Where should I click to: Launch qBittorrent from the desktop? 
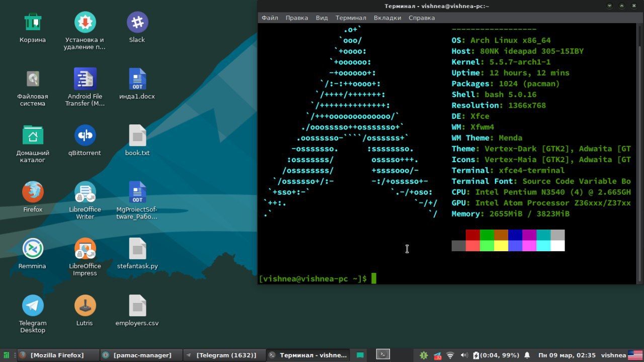point(85,135)
